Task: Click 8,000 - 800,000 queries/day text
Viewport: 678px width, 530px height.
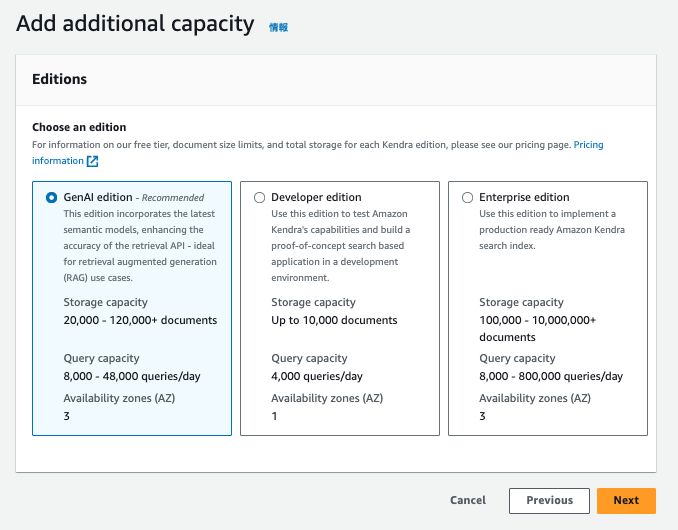Action: tap(551, 377)
